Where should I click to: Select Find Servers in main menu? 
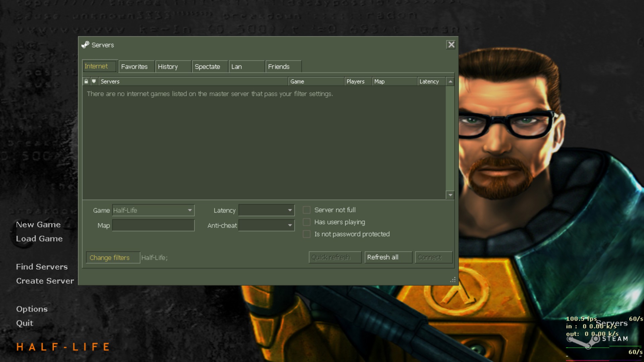(42, 267)
